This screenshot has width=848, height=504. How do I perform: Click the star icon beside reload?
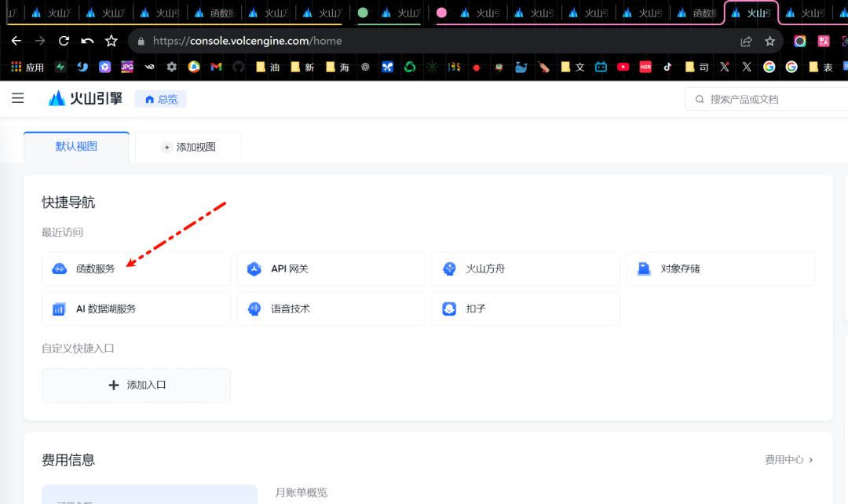(x=111, y=41)
